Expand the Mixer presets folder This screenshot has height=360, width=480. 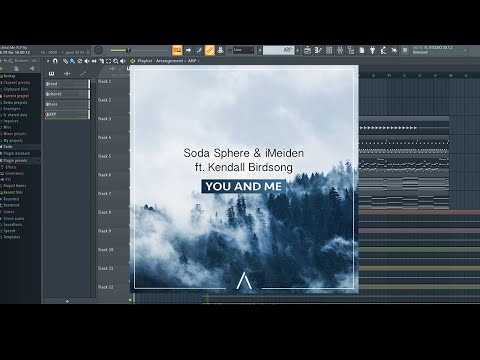click(x=14, y=134)
